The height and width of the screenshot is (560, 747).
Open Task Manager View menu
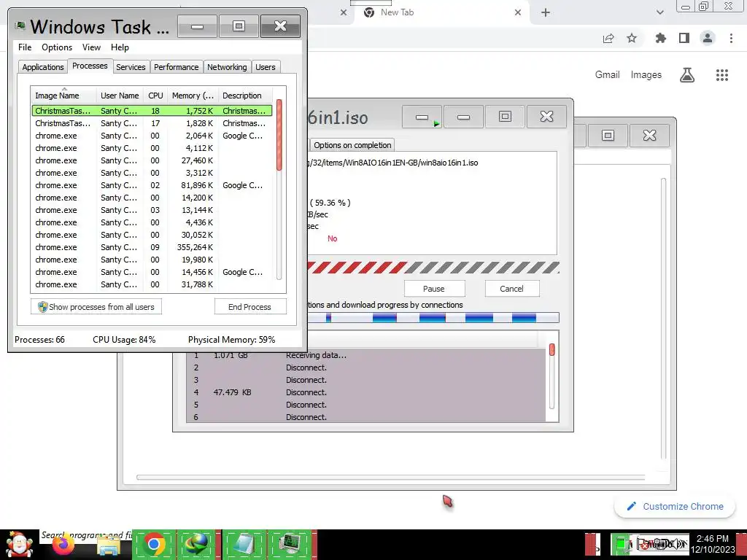91,47
